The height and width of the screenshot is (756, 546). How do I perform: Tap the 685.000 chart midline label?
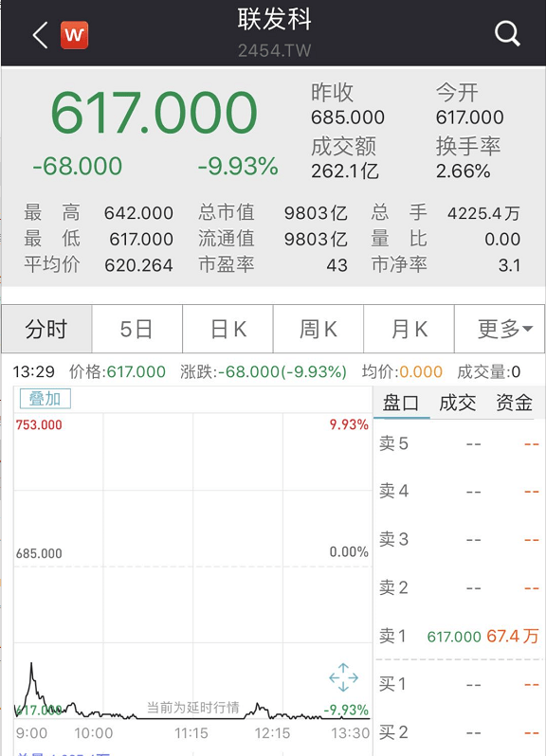point(39,553)
